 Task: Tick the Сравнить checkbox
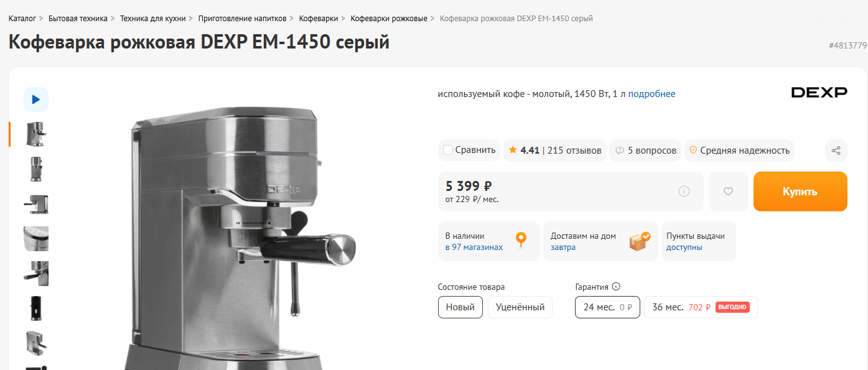coord(447,150)
